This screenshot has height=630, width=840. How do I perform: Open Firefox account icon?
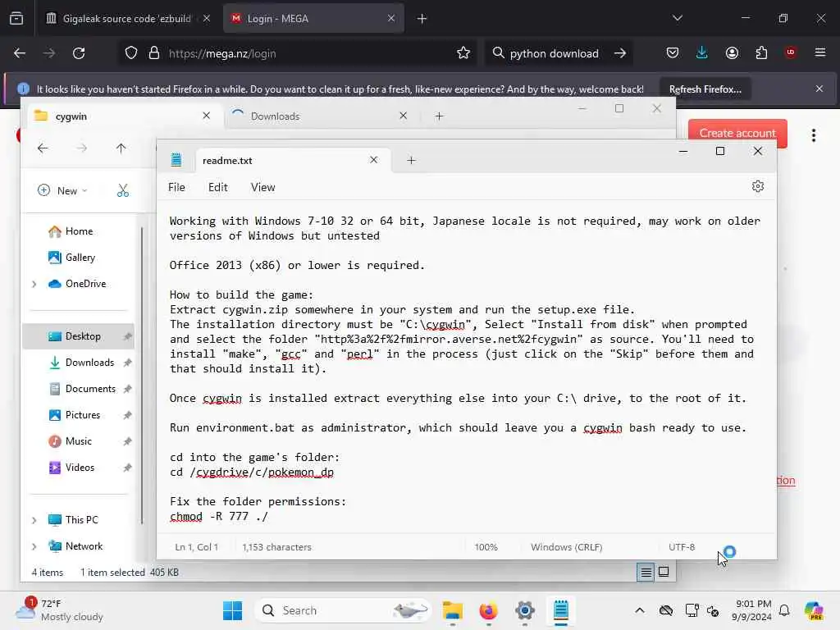pos(732,53)
